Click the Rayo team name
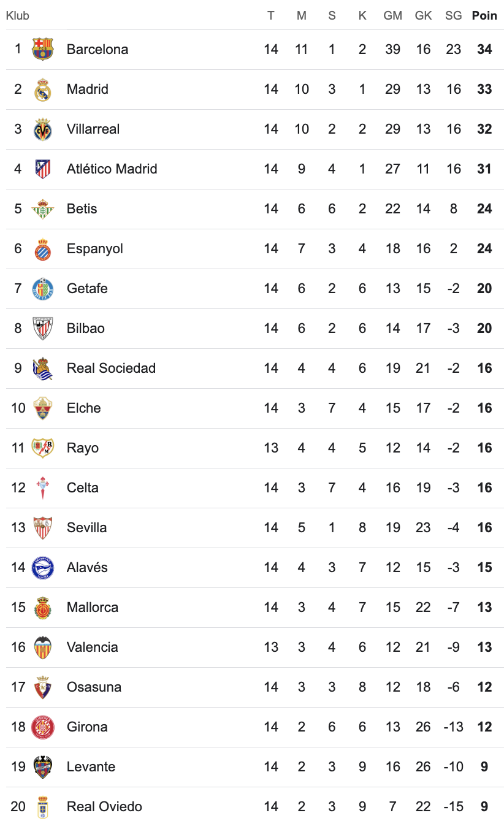Viewport: 504px width, 829px height. pos(82,448)
